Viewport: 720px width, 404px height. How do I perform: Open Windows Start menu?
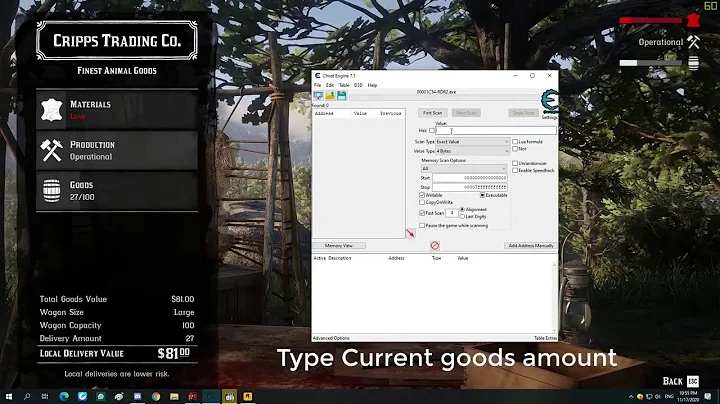(x=9, y=396)
